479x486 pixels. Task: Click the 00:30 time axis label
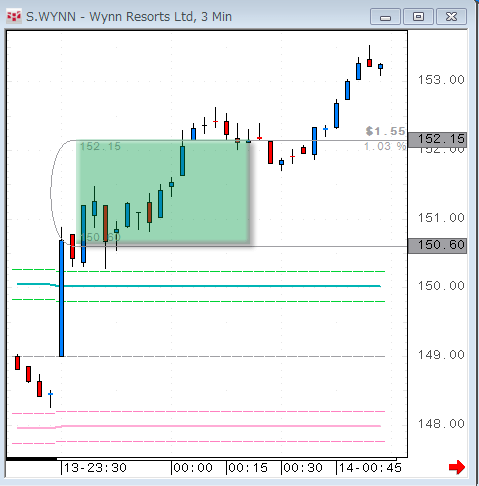point(303,468)
